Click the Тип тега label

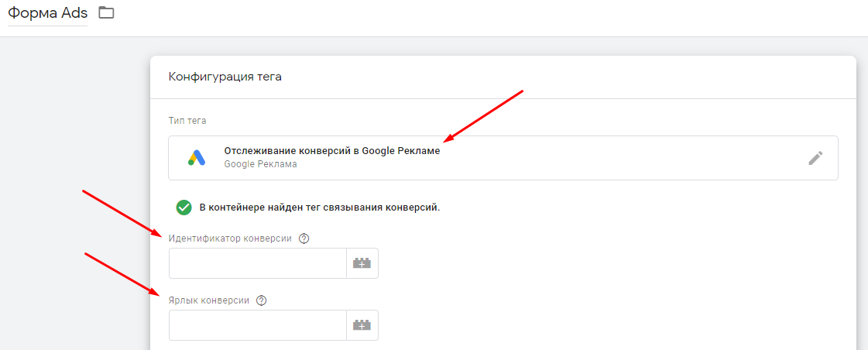click(187, 121)
